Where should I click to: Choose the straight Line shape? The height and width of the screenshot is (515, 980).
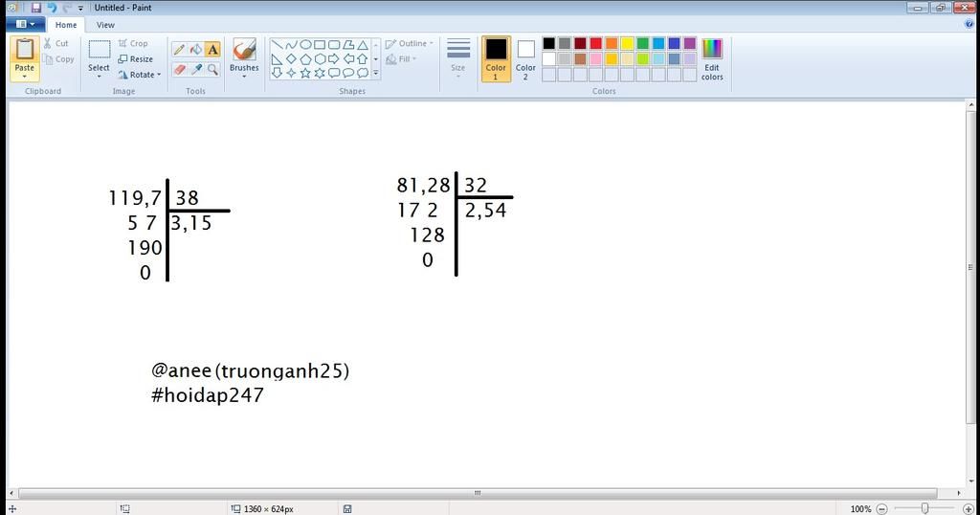point(277,45)
